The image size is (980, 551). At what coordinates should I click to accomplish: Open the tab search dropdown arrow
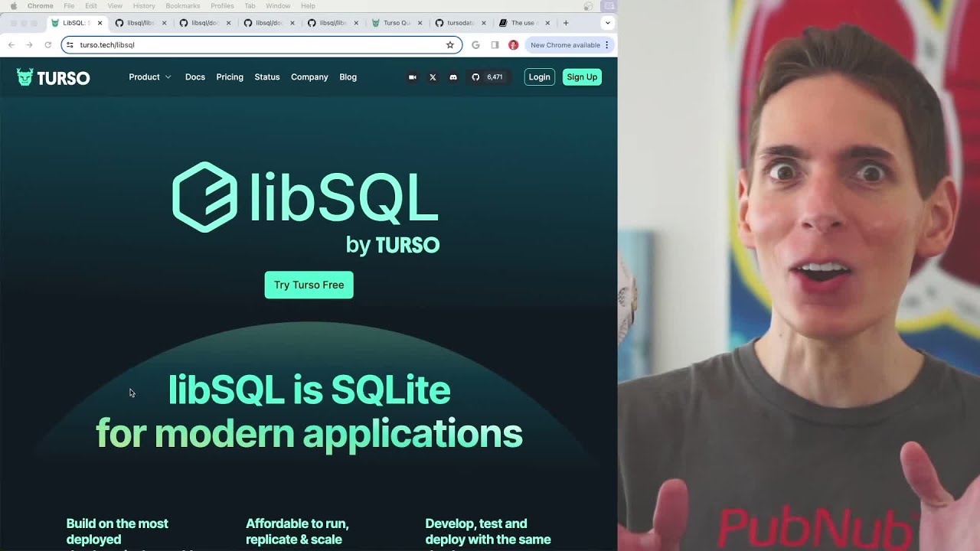(608, 23)
